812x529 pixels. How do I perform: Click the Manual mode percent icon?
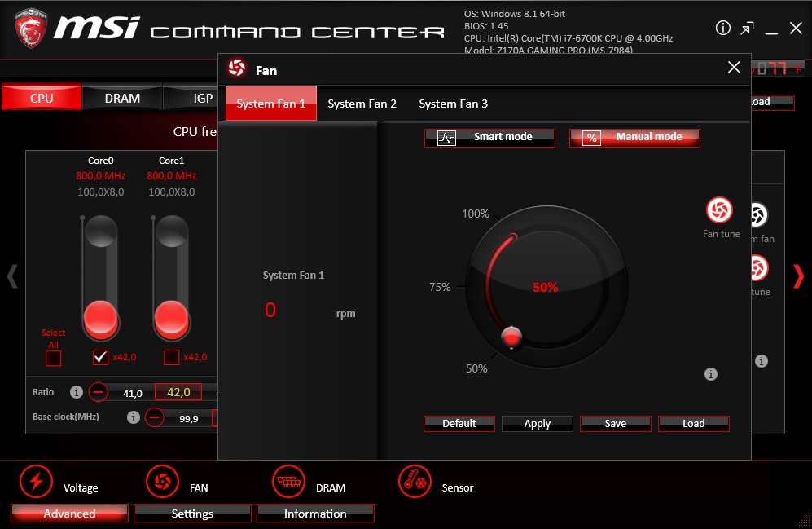(591, 138)
